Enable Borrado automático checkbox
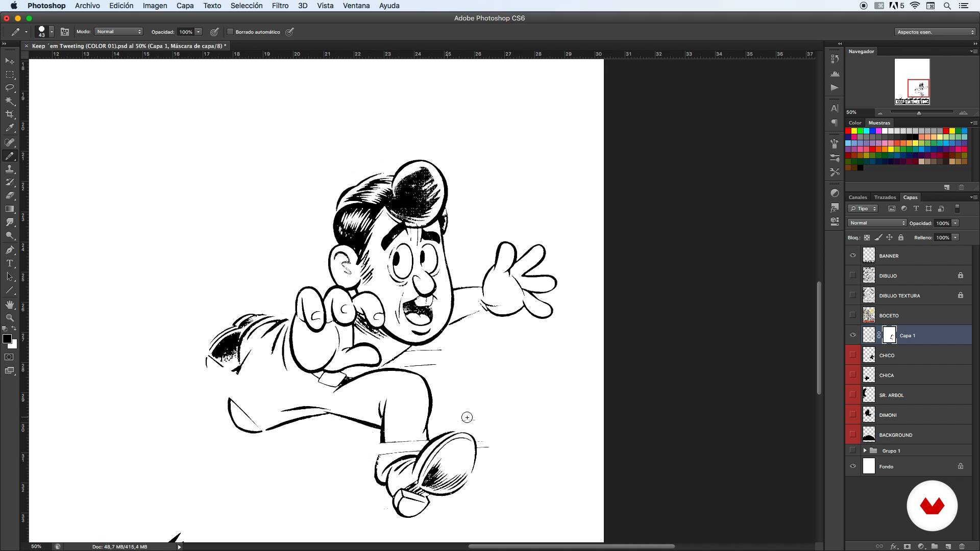This screenshot has height=551, width=980. coord(230,32)
